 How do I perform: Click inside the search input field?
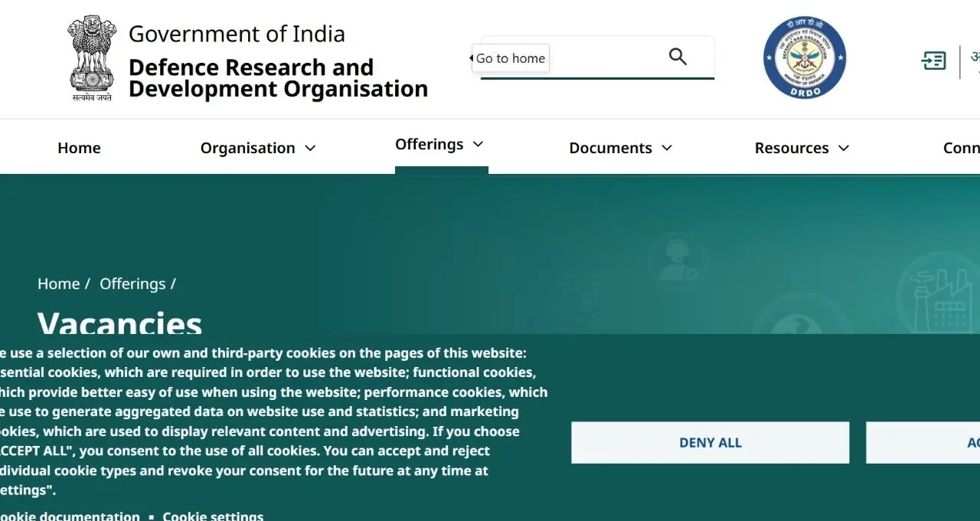coord(605,57)
